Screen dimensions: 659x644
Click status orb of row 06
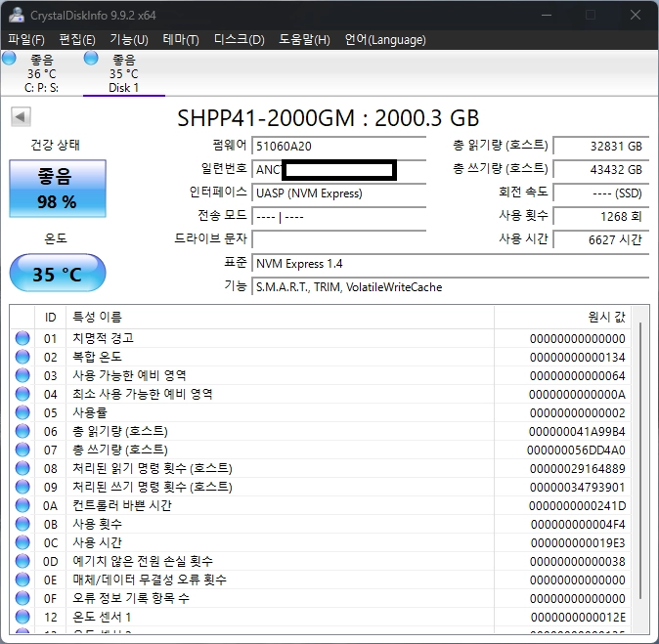click(x=22, y=431)
